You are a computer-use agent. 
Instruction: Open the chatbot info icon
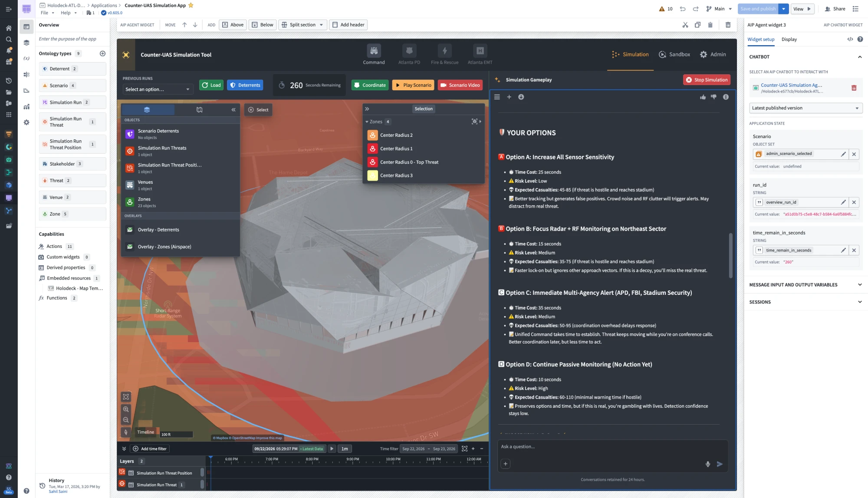726,97
